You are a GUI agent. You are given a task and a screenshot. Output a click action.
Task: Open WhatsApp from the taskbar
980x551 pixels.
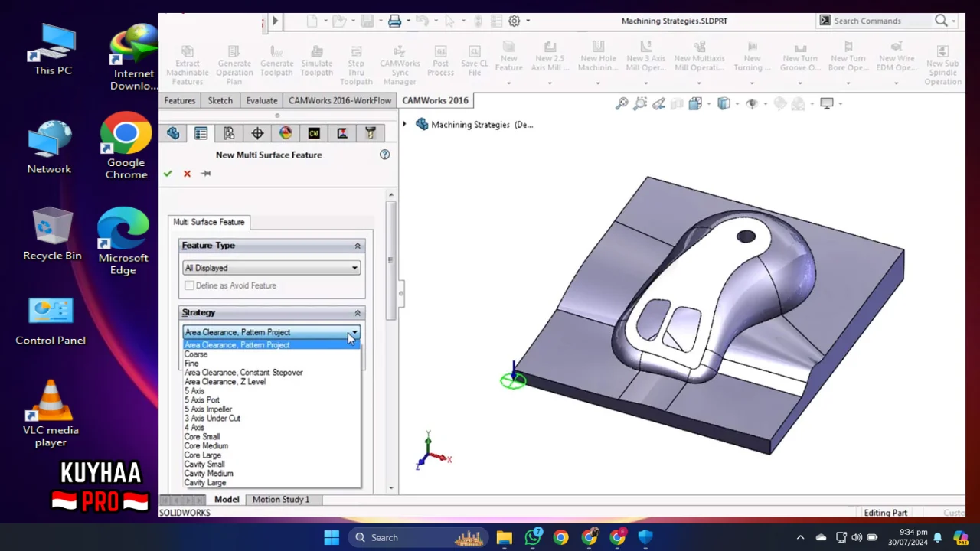[x=533, y=537]
